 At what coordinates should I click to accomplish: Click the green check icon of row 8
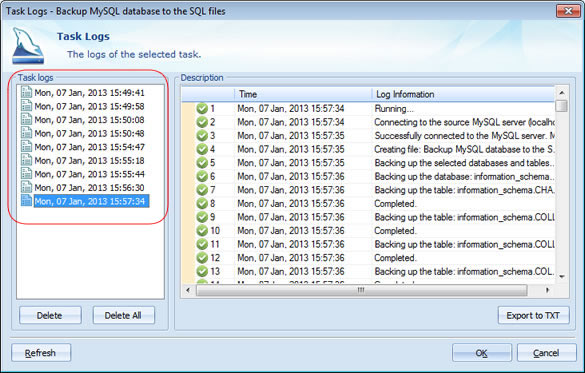202,203
